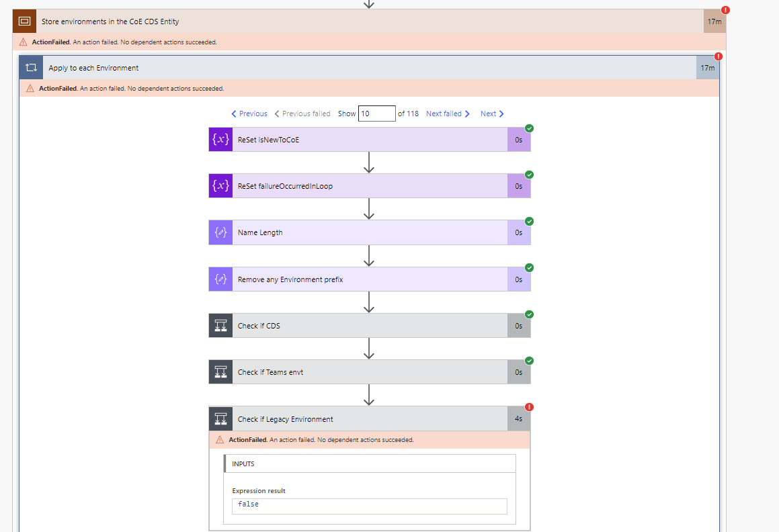Image resolution: width=779 pixels, height=532 pixels.
Task: Click the green success badge on Name Length
Action: click(530, 221)
